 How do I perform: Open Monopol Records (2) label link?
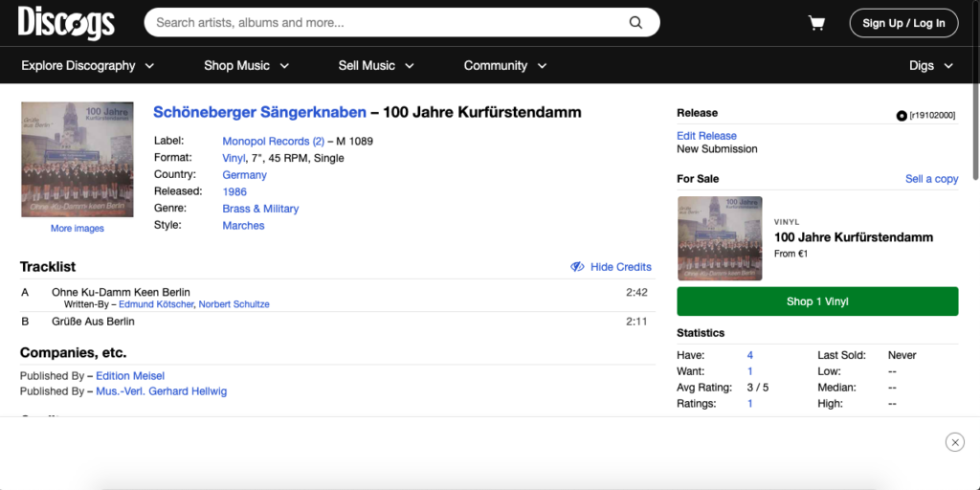(x=273, y=142)
